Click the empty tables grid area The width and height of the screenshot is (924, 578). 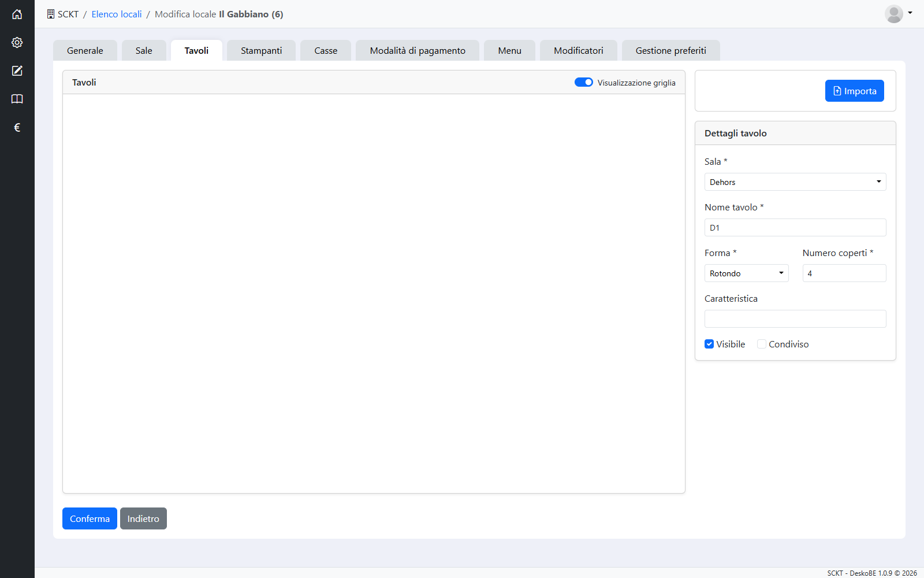[374, 294]
